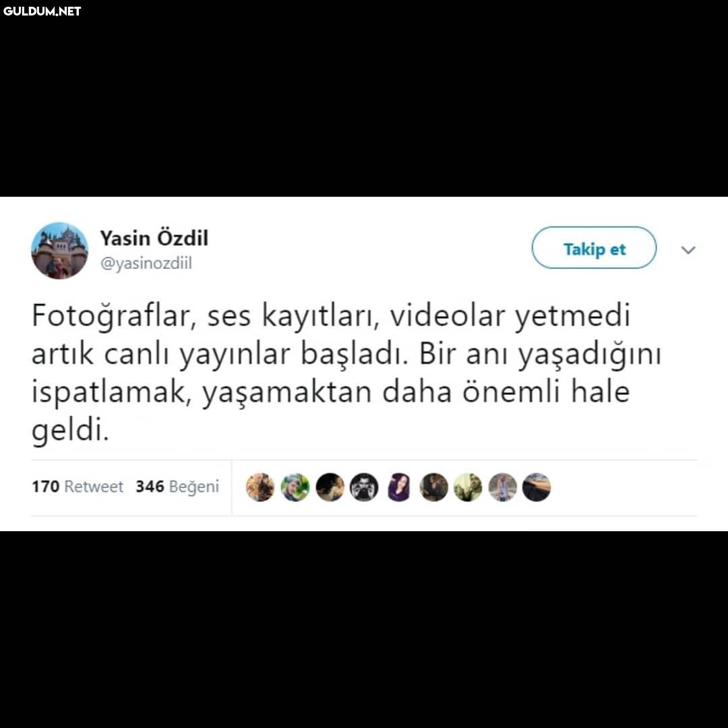Open the liker avatar with green background

pos(295,487)
